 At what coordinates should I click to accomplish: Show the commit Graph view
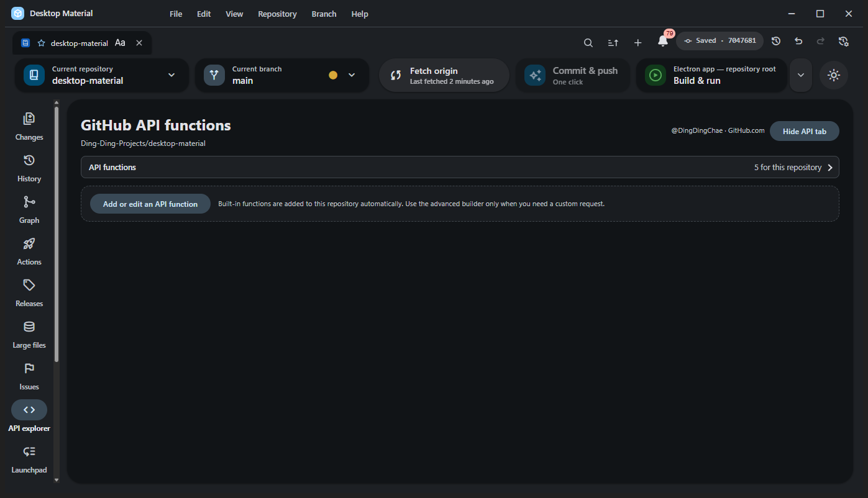coord(29,209)
